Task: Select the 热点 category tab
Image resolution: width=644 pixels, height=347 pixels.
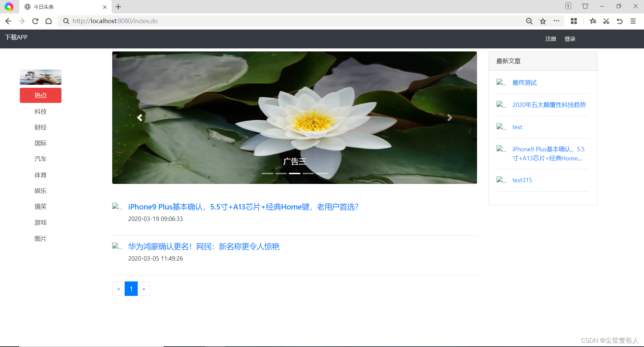Action: (x=40, y=95)
